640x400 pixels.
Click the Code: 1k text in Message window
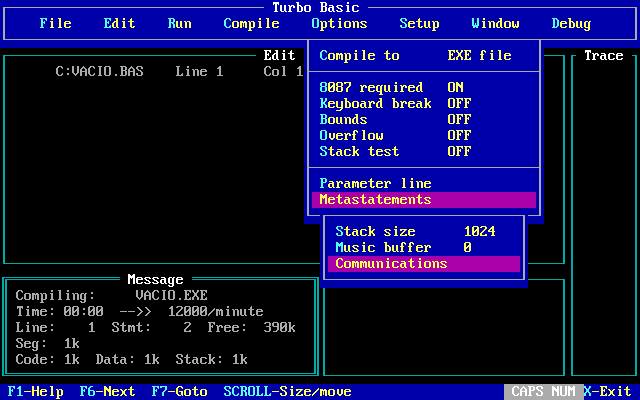(x=47, y=360)
